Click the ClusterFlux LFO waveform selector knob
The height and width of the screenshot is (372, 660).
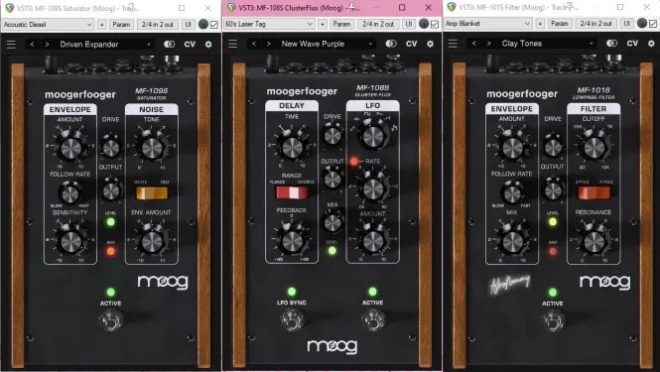(373, 136)
